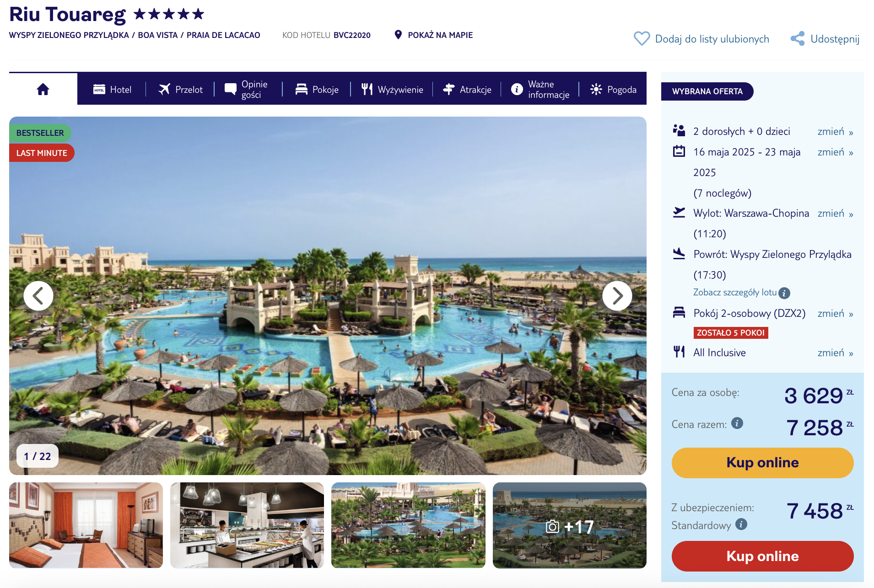
Task: Add hotel to favorites with heart icon
Action: pos(642,38)
